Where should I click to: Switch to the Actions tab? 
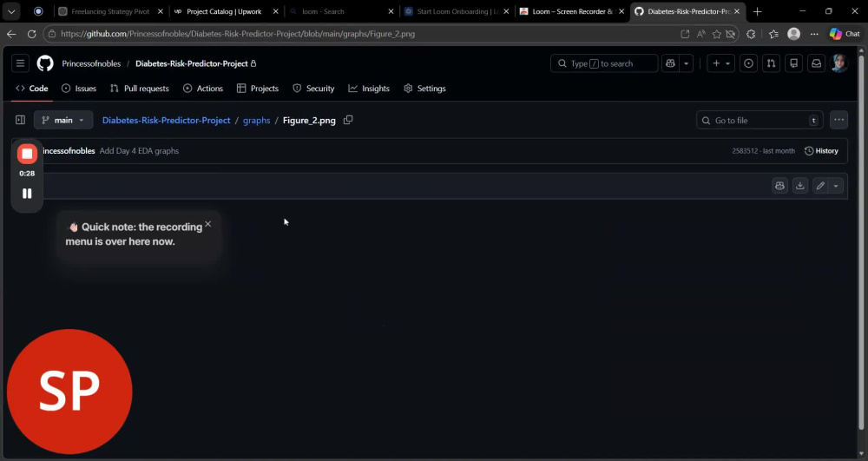203,89
